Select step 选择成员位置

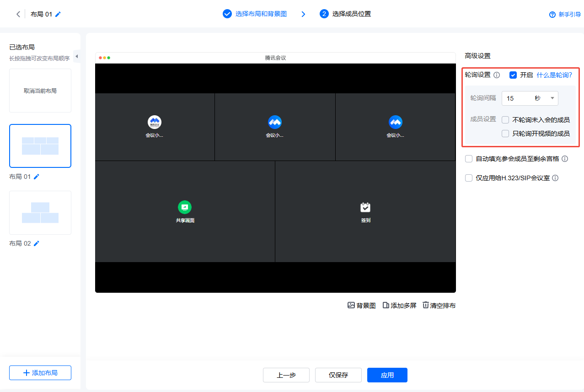coord(352,14)
